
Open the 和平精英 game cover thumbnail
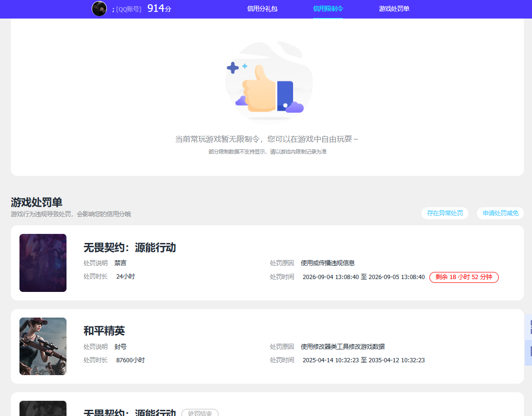point(43,347)
